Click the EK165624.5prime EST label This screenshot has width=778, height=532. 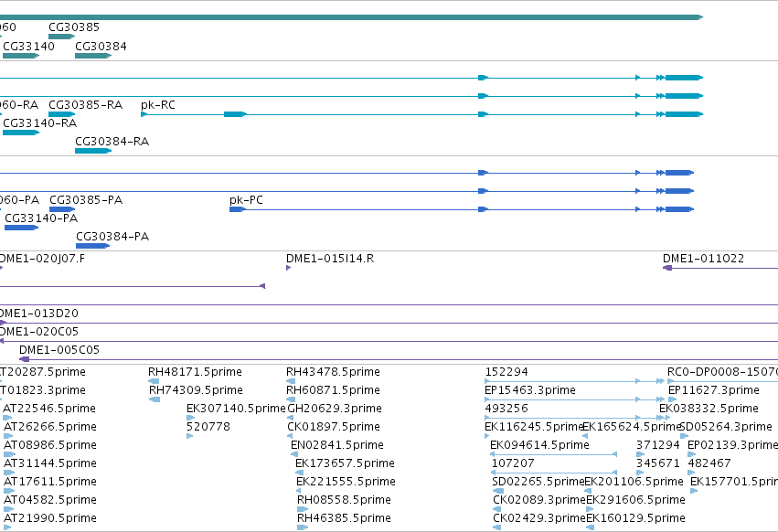[631, 427]
